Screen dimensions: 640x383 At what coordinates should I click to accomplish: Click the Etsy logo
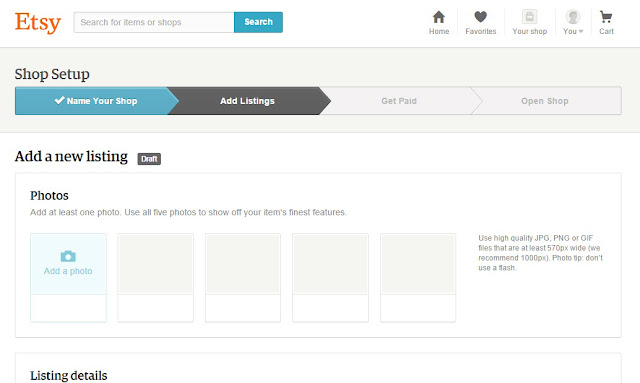click(38, 22)
